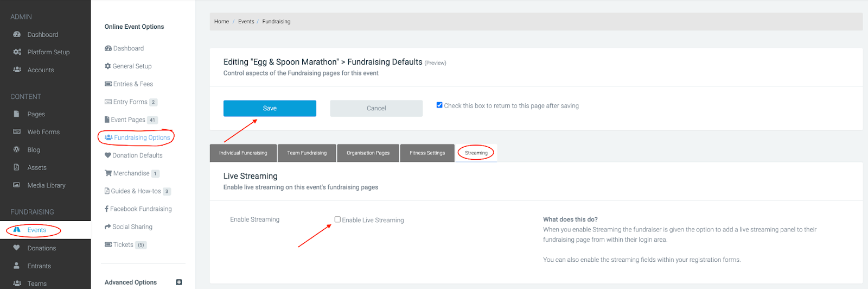Click the Assets file icon
Screen dimensions: 868x289
point(16,167)
